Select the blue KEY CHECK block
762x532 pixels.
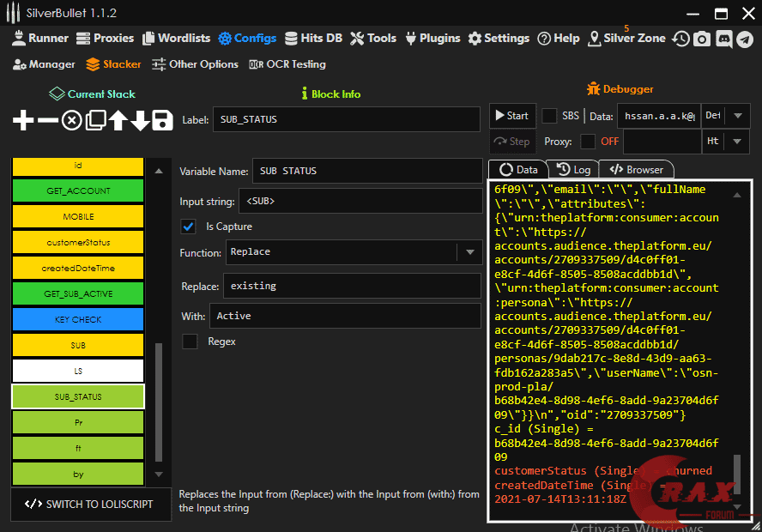pos(78,319)
